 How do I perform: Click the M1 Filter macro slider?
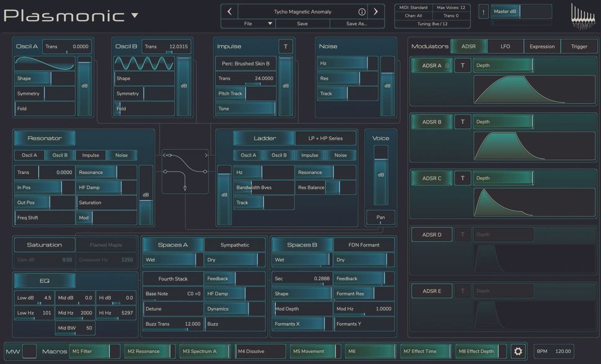(94, 351)
